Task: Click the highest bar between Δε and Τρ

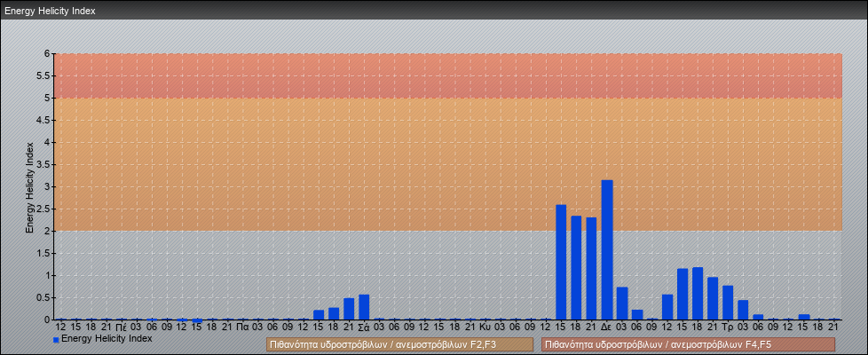Action: (x=698, y=294)
